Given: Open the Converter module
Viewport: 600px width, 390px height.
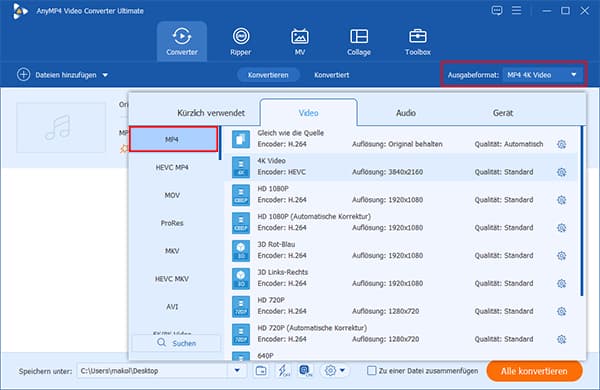Looking at the screenshot, I should click(182, 41).
